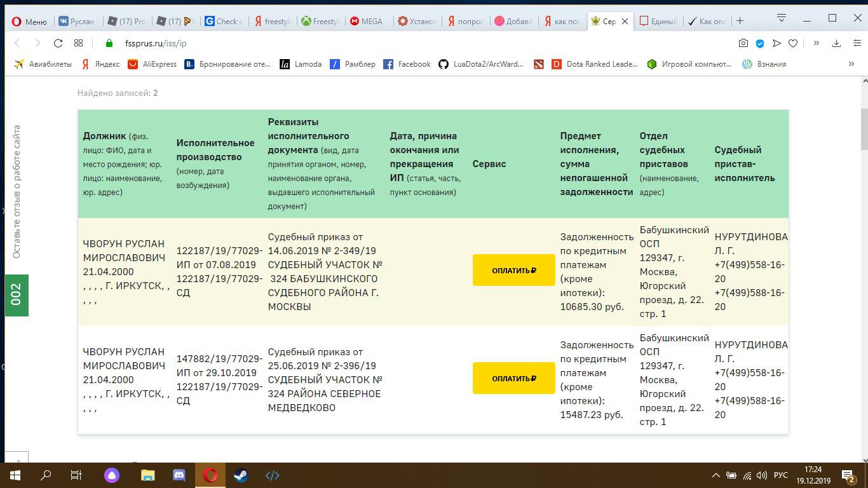This screenshot has height=488, width=868.
Task: Open the Facebook bookmark
Action: click(x=407, y=64)
